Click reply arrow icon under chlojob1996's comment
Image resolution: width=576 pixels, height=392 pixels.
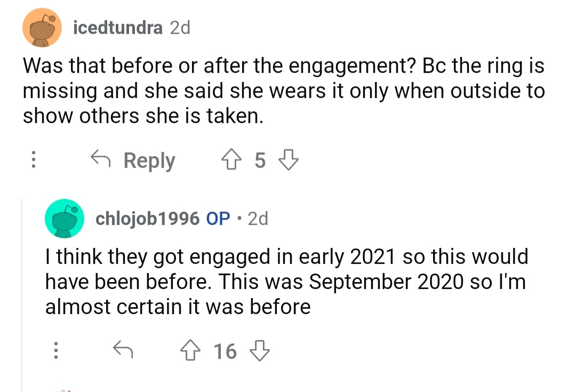pyautogui.click(x=123, y=349)
